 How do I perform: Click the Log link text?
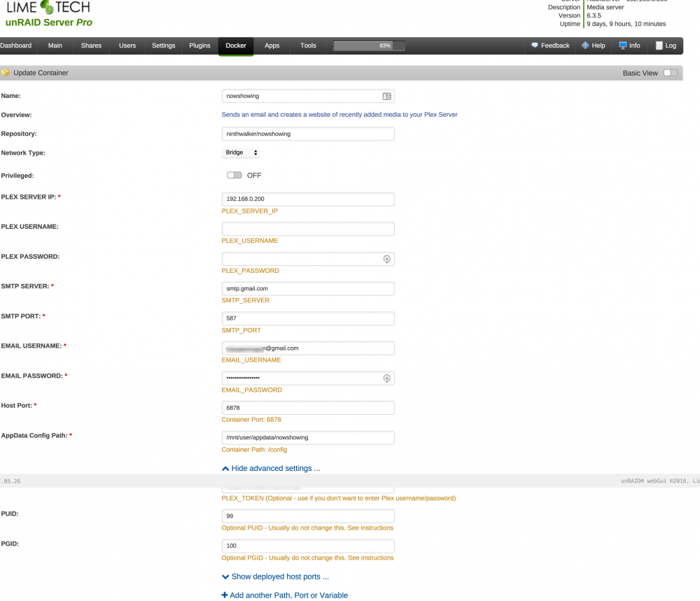click(x=671, y=45)
